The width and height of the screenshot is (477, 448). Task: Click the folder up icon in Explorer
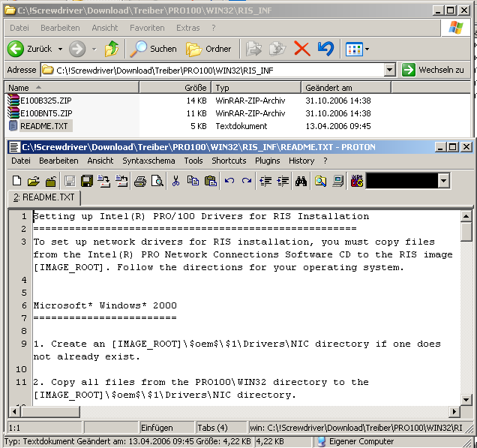[x=112, y=49]
